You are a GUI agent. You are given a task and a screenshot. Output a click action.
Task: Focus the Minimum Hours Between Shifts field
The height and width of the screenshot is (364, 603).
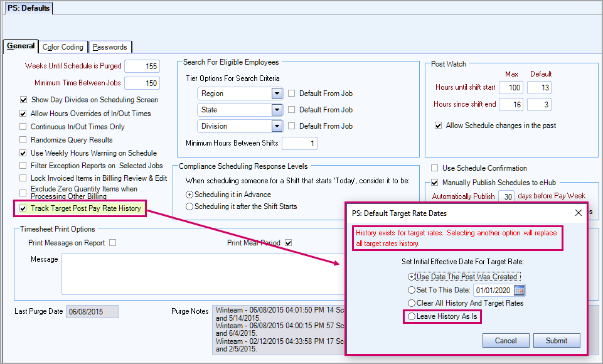pyautogui.click(x=299, y=144)
